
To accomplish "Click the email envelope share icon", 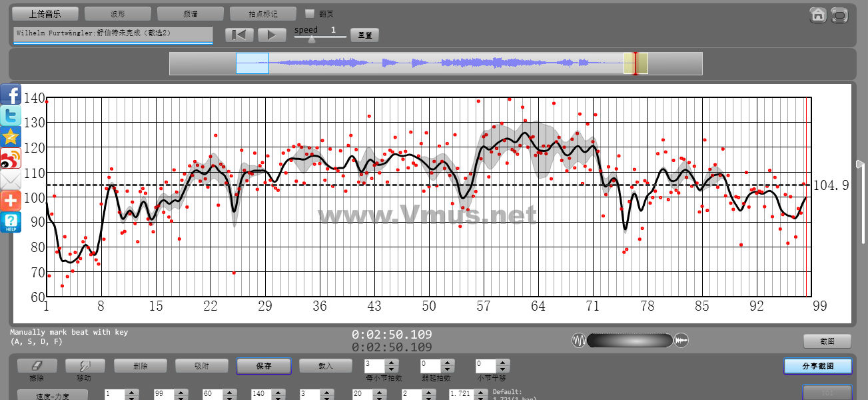I will [11, 180].
